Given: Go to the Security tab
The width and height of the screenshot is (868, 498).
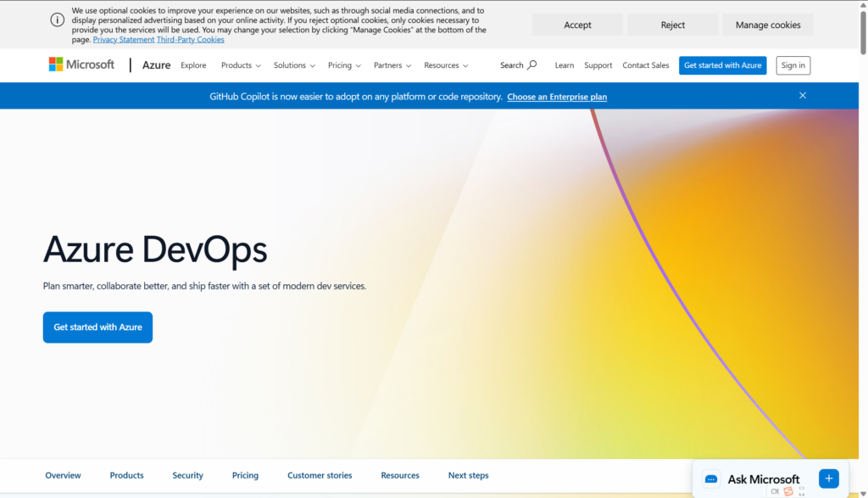Looking at the screenshot, I should 187,475.
